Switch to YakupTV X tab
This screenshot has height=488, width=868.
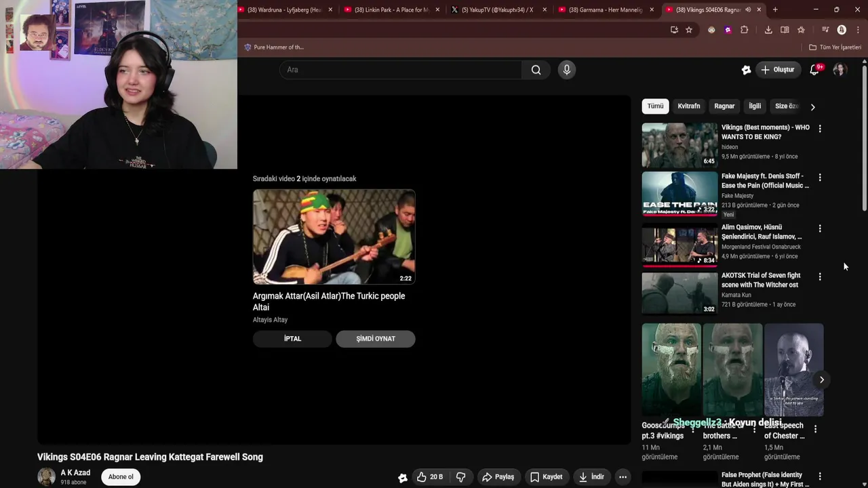(497, 9)
